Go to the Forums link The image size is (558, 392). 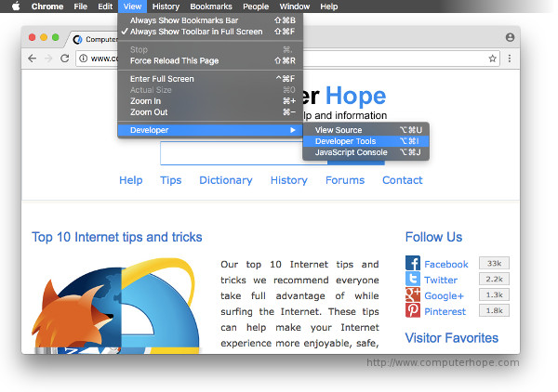[x=345, y=180]
